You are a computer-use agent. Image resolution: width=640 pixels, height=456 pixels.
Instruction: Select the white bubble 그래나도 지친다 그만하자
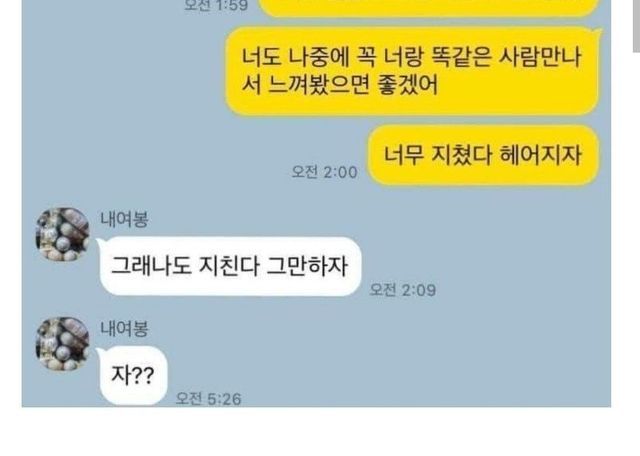(229, 266)
